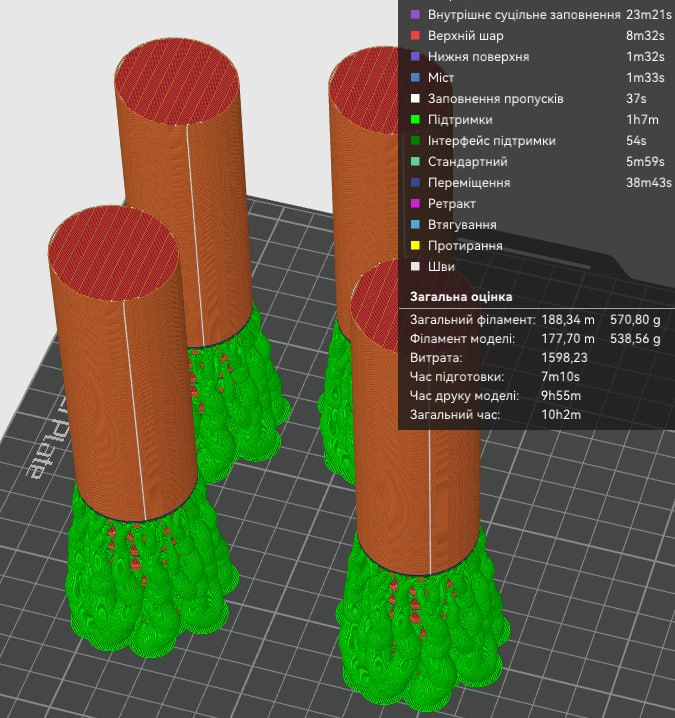Click the Нижня поверхня color swatch
Image resolution: width=675 pixels, height=718 pixels.
(415, 57)
